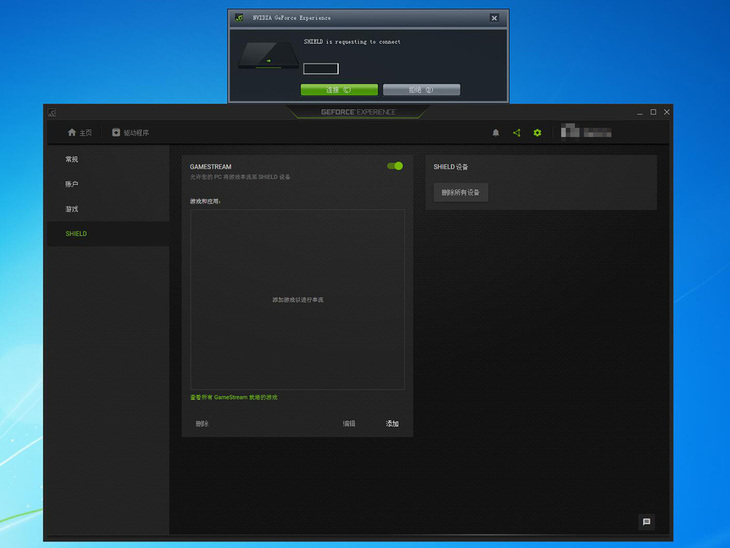Click the gray reject button in SHIELD dialog
Image resolution: width=730 pixels, height=548 pixels.
click(x=421, y=89)
